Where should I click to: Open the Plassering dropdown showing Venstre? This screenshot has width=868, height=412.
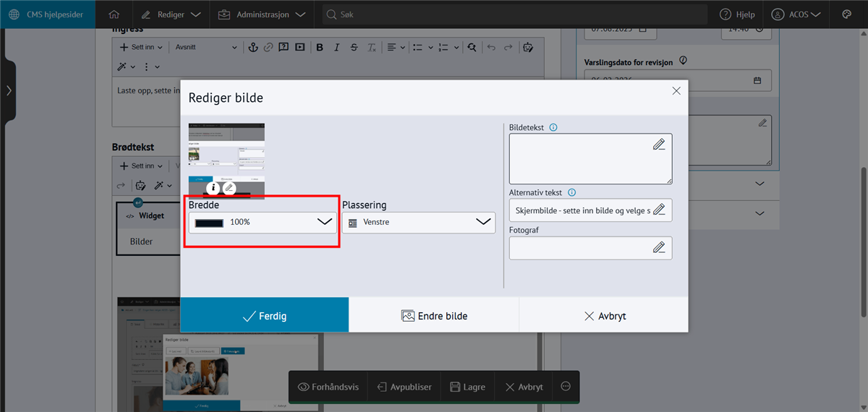coord(418,223)
